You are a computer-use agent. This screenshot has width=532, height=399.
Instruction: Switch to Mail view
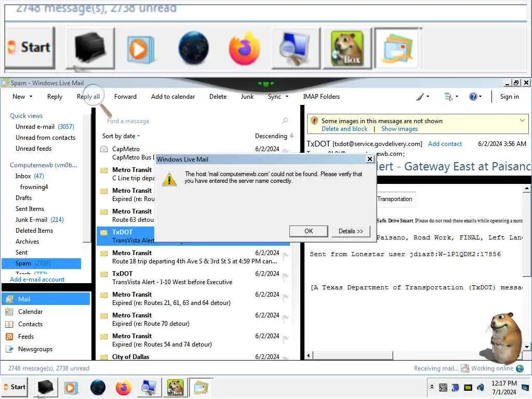coord(46,299)
